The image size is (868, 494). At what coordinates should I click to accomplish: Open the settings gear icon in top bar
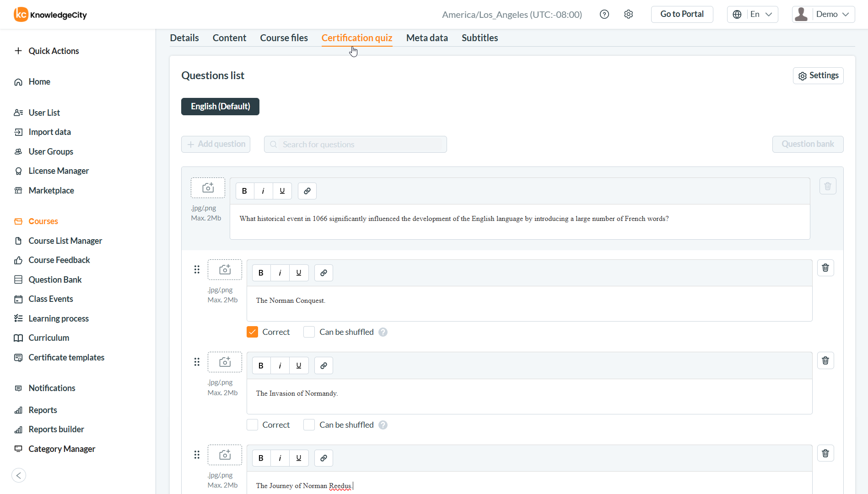click(x=629, y=14)
